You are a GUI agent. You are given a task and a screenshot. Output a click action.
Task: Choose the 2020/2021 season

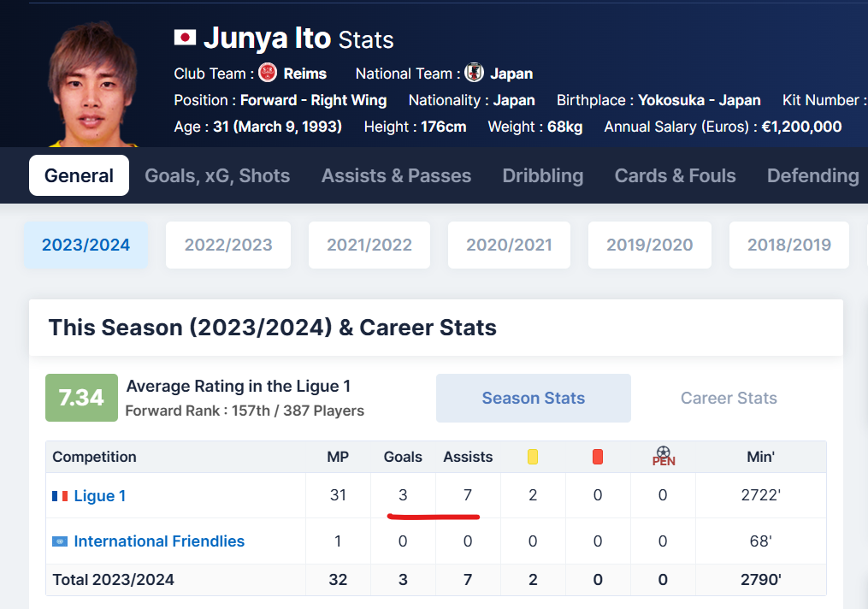509,245
